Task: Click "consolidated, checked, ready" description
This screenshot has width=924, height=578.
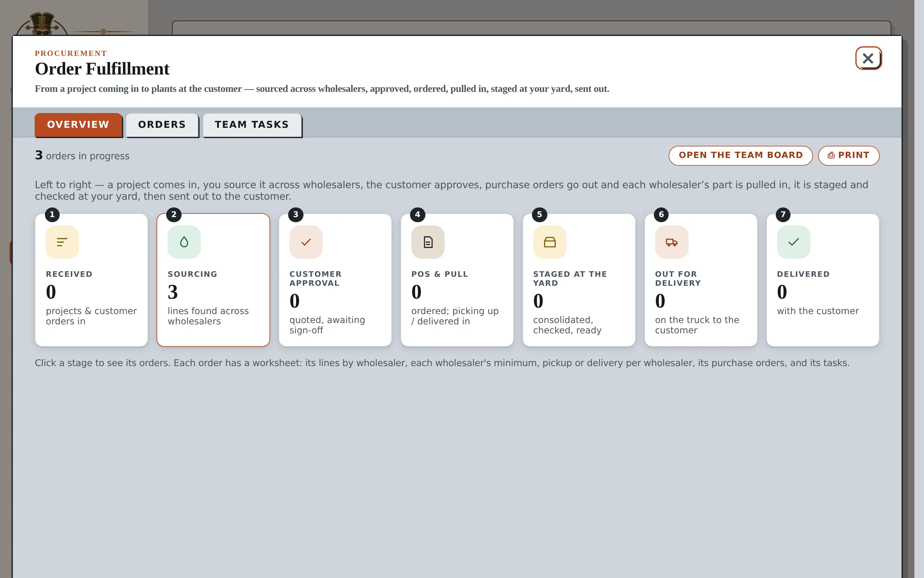Action: click(x=567, y=325)
